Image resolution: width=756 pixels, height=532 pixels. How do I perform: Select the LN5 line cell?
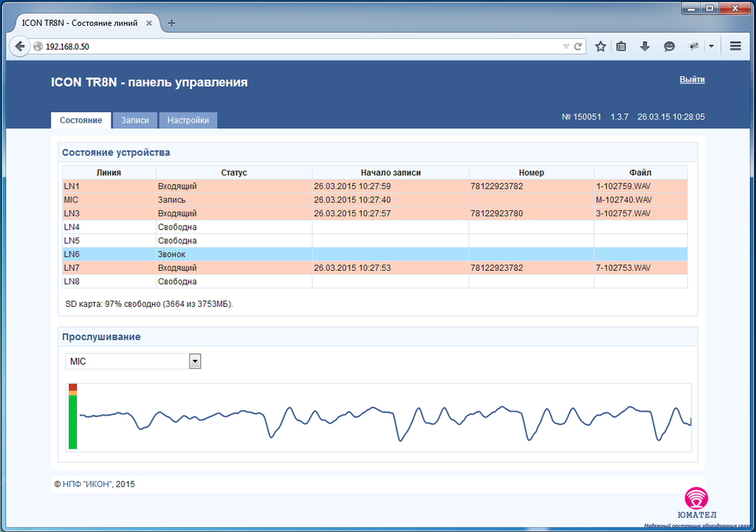point(109,241)
